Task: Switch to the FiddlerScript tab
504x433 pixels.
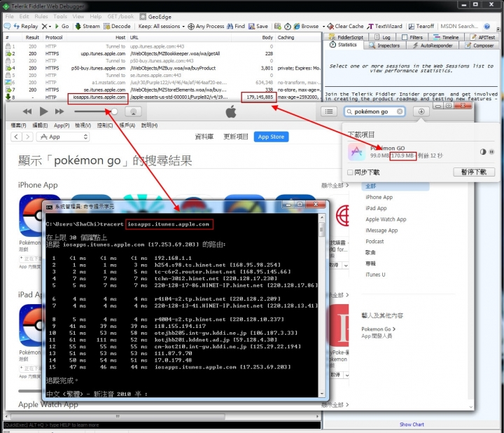Action: tap(346, 37)
